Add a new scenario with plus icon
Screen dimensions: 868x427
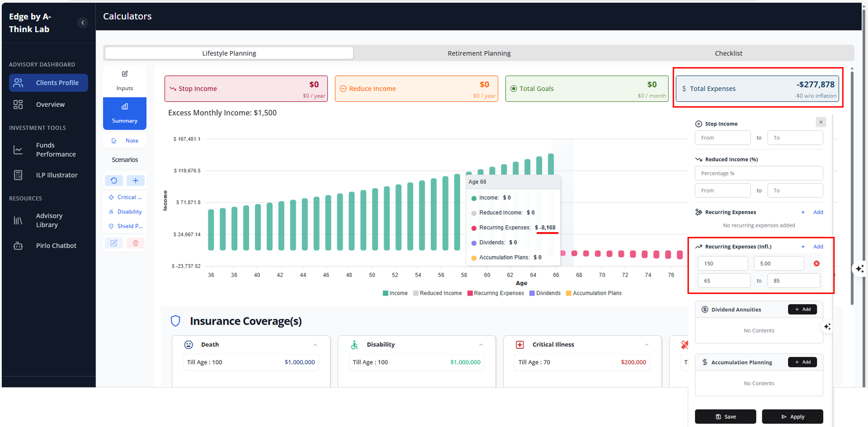tap(135, 180)
